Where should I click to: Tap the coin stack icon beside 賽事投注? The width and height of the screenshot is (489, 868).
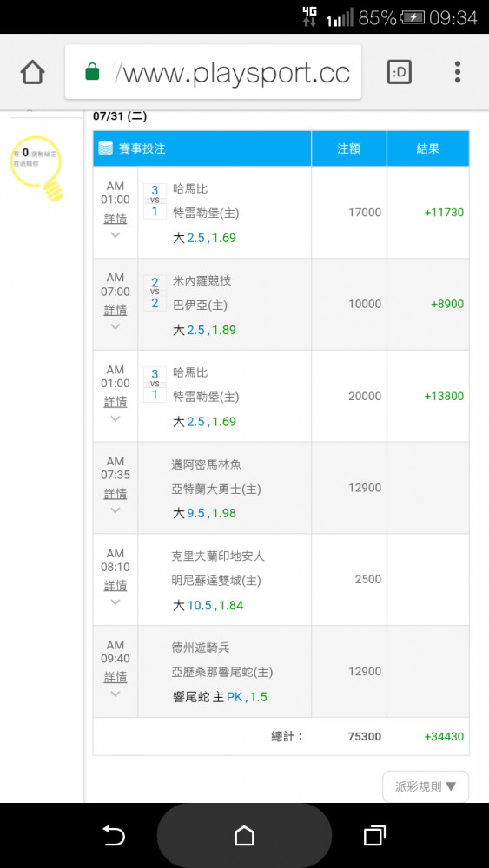[105, 148]
